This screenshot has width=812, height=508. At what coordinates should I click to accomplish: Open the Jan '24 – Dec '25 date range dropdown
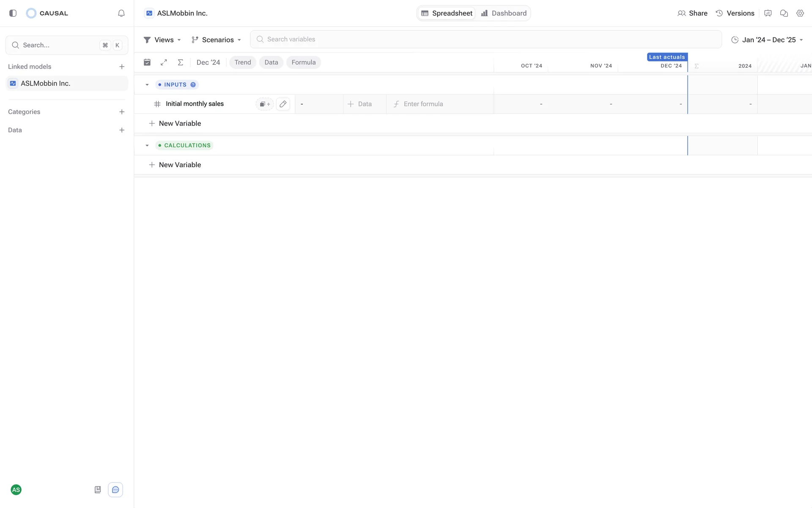767,40
